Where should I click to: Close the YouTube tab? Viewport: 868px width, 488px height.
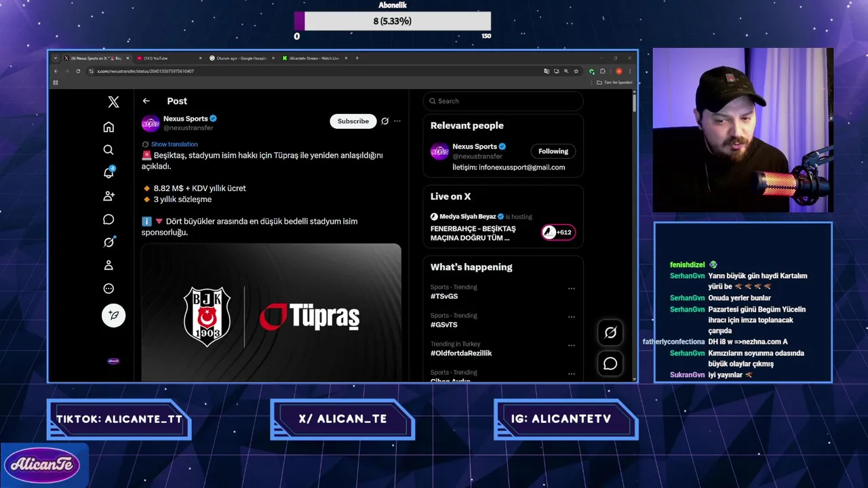coord(200,58)
